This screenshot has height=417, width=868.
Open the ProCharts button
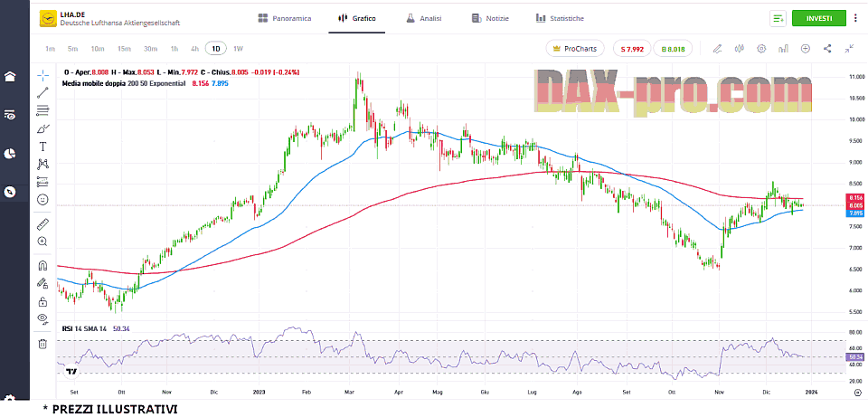[575, 49]
